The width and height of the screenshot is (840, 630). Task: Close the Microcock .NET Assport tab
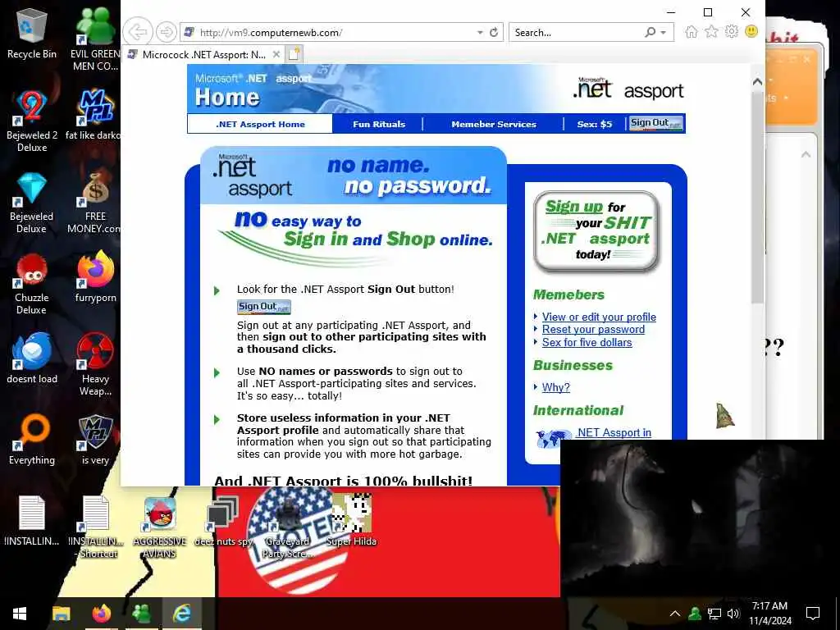tap(276, 54)
